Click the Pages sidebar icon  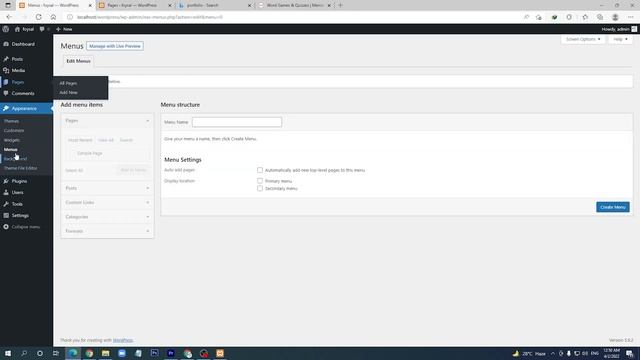tap(6, 82)
